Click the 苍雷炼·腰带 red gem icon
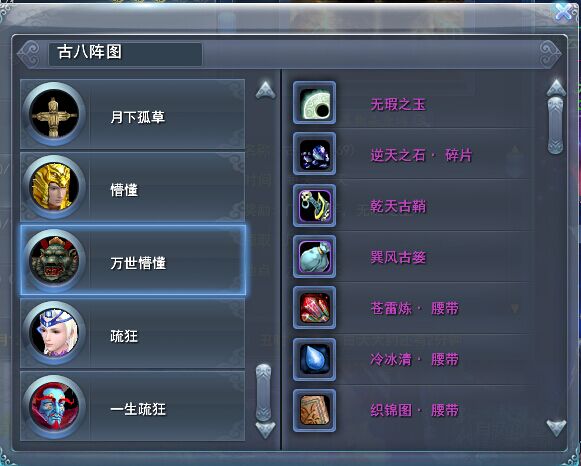The width and height of the screenshot is (581, 466). coord(314,307)
